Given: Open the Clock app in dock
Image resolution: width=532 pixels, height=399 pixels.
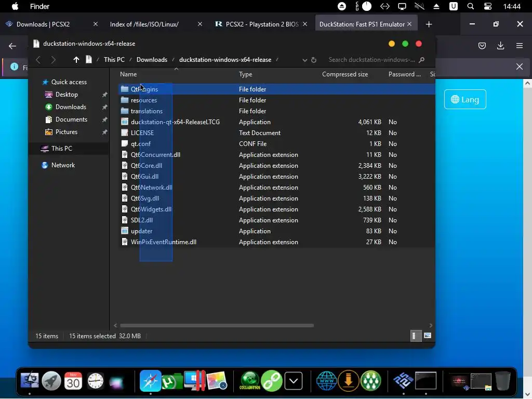Looking at the screenshot, I should tap(96, 381).
